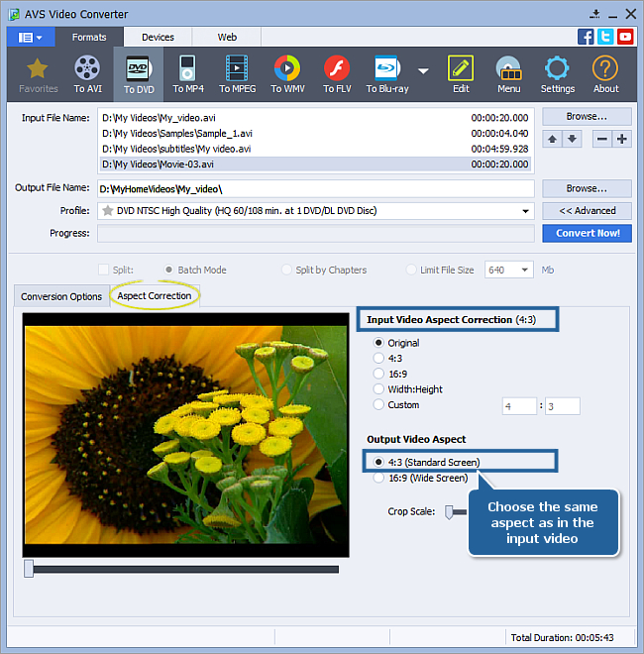Move selected input file down
644x654 pixels.
572,139
